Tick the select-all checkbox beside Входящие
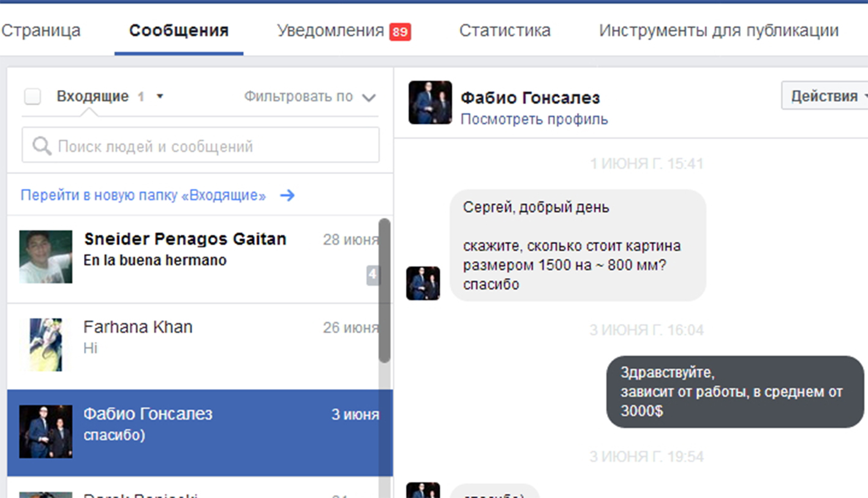 tap(32, 97)
